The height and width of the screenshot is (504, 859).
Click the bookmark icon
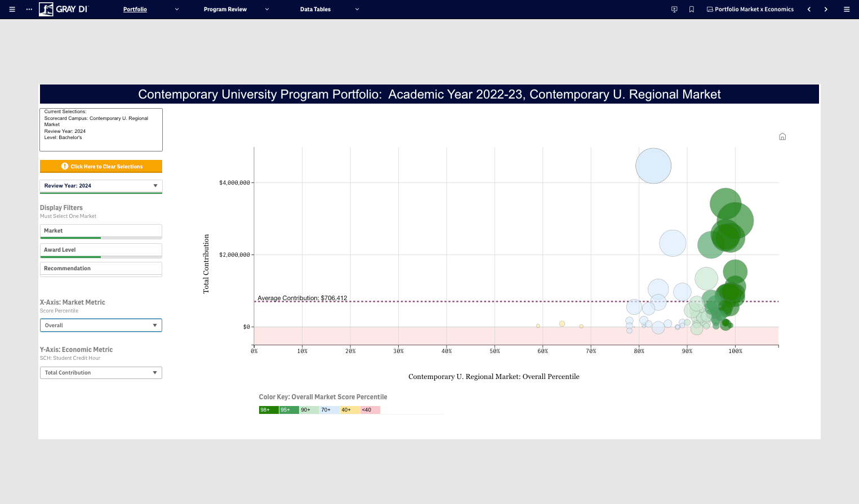pyautogui.click(x=692, y=10)
